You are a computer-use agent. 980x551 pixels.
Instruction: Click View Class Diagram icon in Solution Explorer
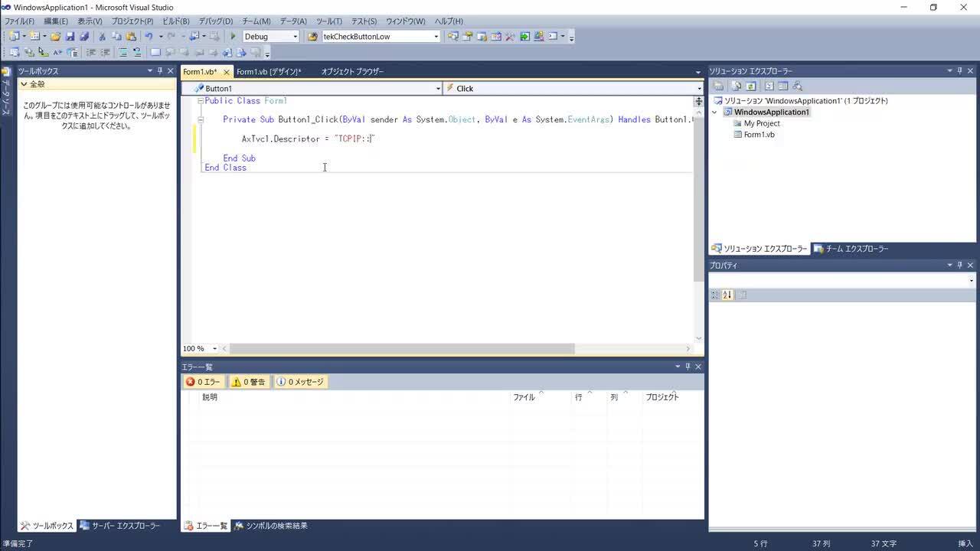798,86
